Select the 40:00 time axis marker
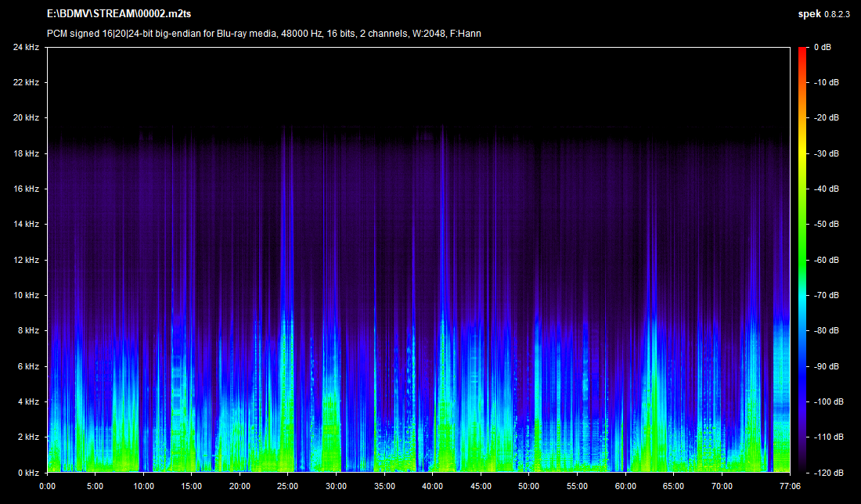The height and width of the screenshot is (504, 861). tap(432, 486)
